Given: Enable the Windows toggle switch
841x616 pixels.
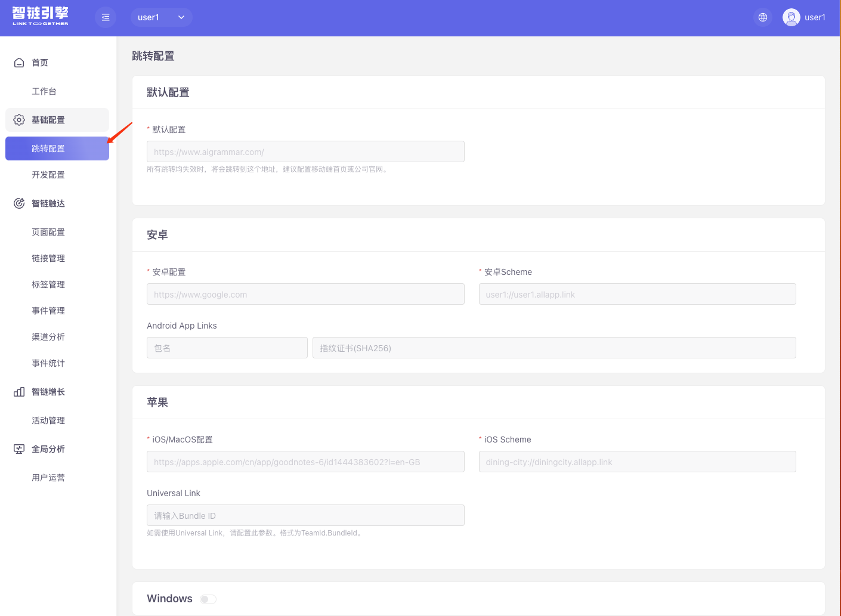Looking at the screenshot, I should pyautogui.click(x=208, y=599).
